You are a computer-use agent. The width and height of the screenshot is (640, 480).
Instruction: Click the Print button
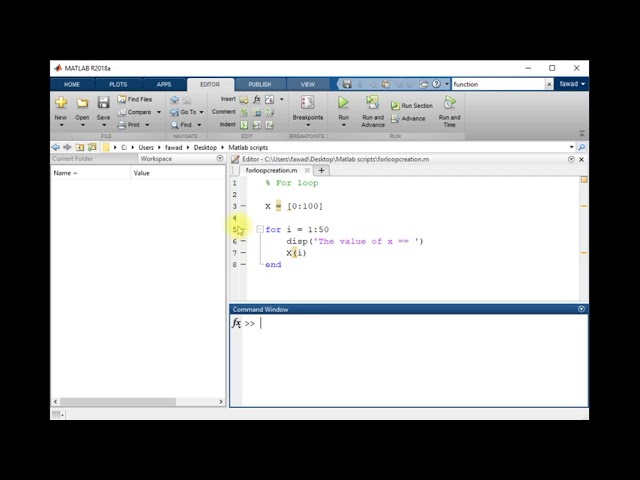tap(129, 125)
